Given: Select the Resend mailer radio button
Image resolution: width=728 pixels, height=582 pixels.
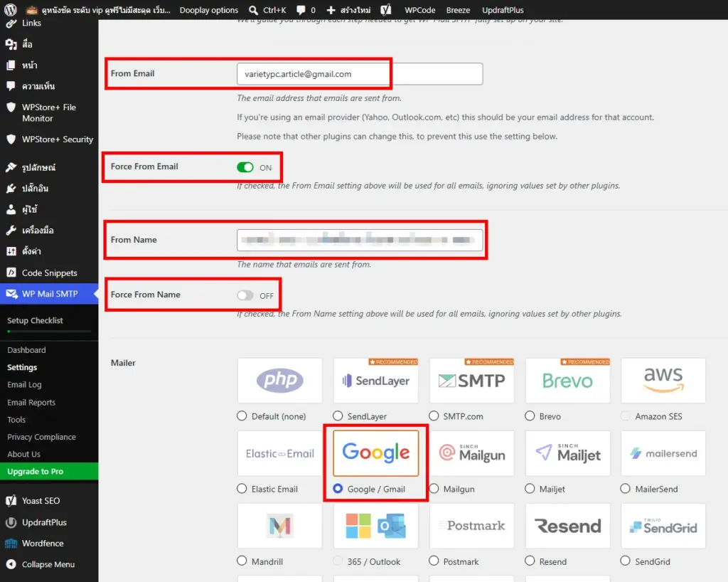Looking at the screenshot, I should (530, 561).
